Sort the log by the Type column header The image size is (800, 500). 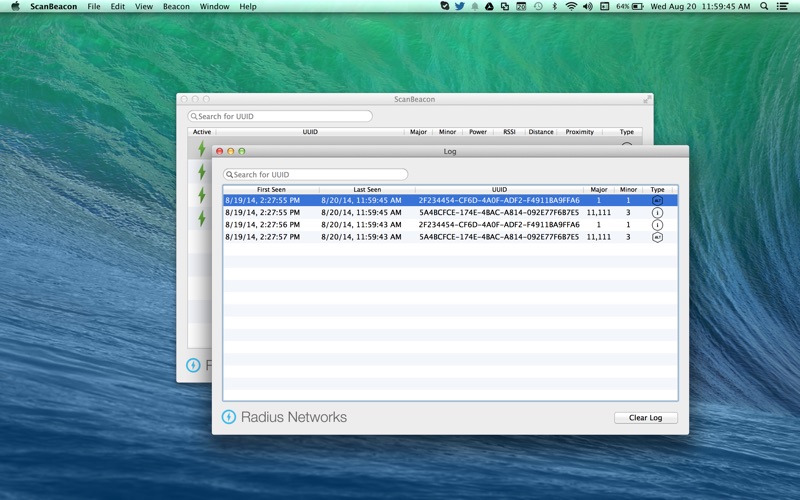click(x=657, y=189)
